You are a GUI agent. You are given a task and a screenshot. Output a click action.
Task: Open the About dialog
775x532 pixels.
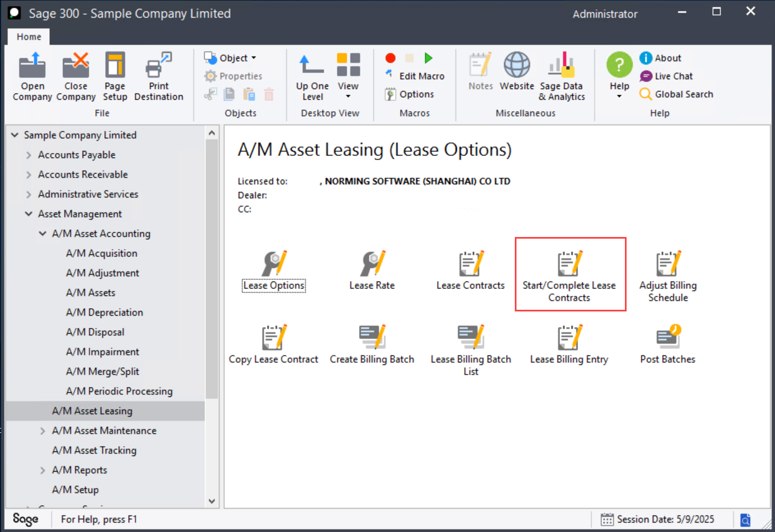click(x=661, y=58)
